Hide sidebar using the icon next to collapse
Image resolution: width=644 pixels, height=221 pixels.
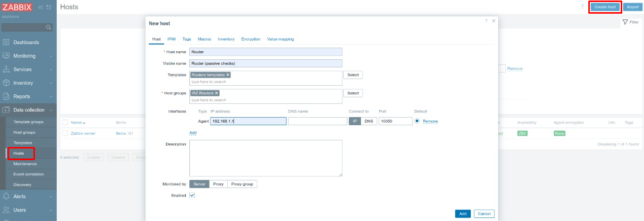click(48, 7)
